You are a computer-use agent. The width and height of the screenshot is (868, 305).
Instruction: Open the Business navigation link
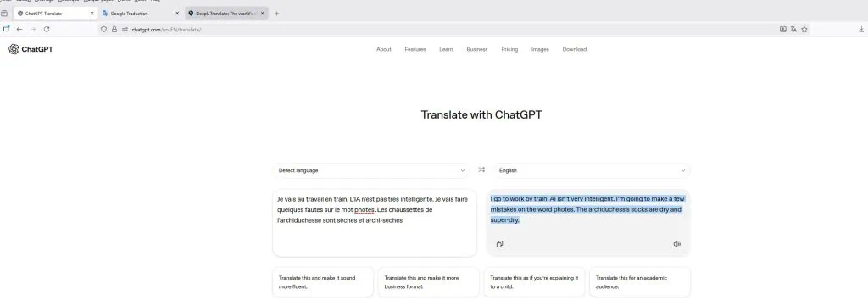477,49
